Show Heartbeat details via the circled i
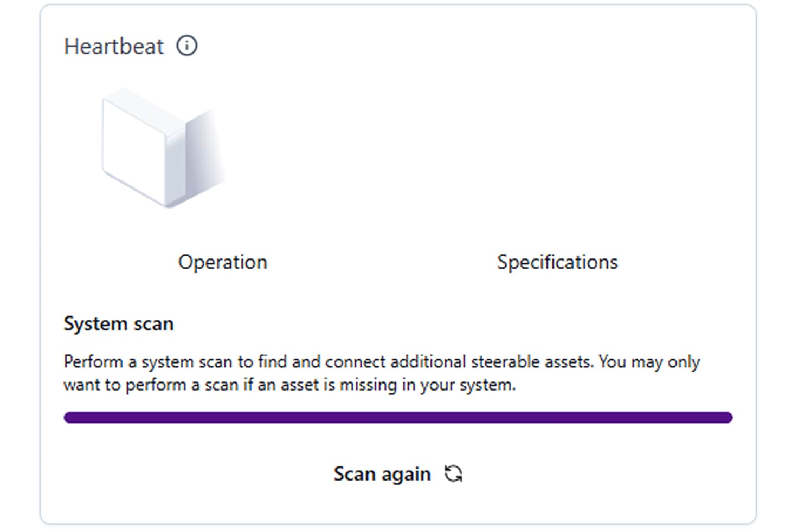The width and height of the screenshot is (798, 532). [187, 46]
